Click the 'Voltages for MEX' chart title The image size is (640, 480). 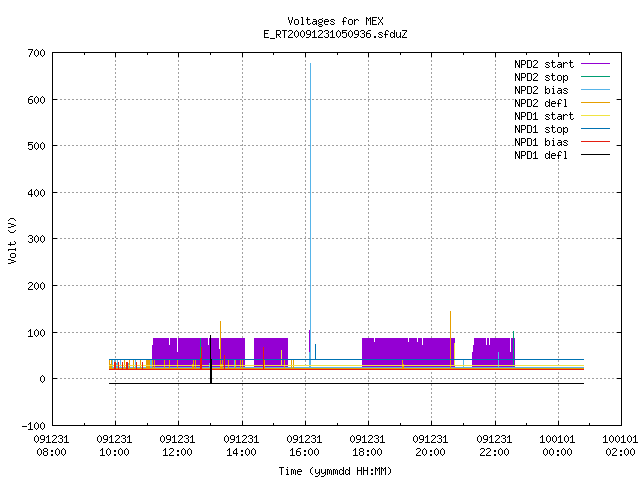335,21
